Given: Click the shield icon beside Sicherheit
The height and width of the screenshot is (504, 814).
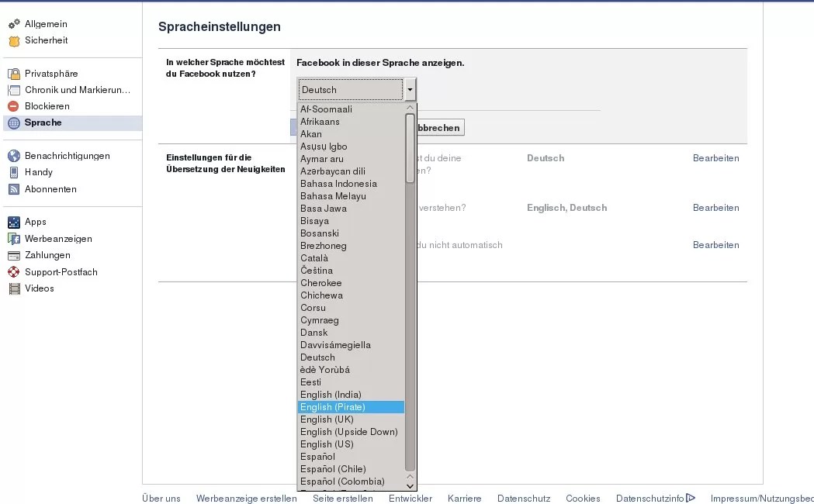Looking at the screenshot, I should (x=14, y=40).
